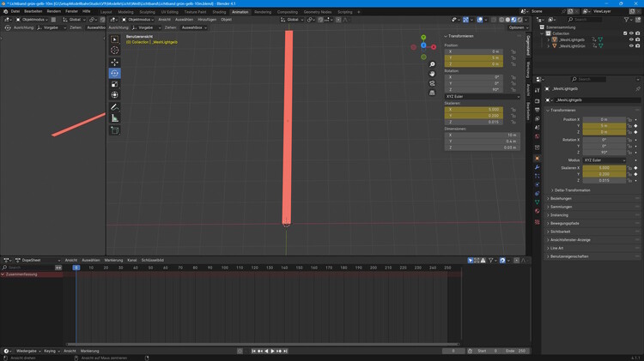Pick the Scale tool

tap(114, 84)
